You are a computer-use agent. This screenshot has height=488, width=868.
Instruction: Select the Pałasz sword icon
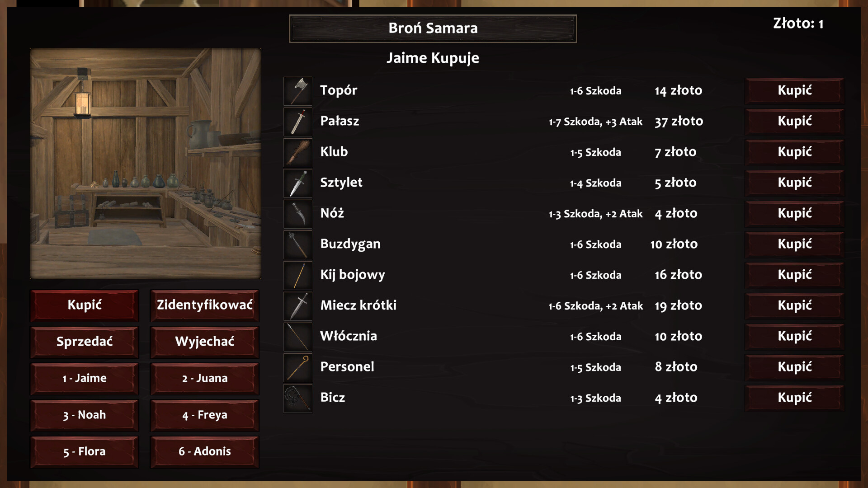click(298, 122)
